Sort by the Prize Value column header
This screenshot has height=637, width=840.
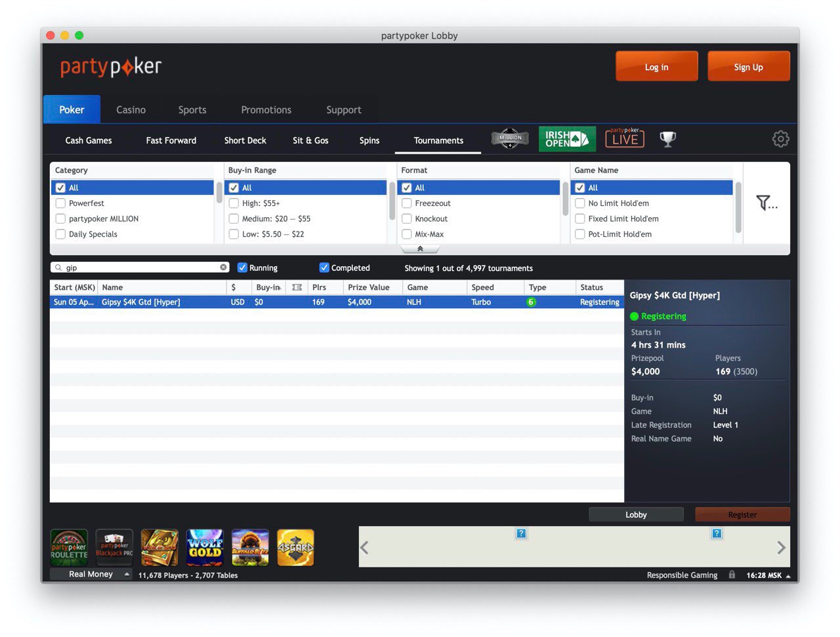tap(373, 287)
